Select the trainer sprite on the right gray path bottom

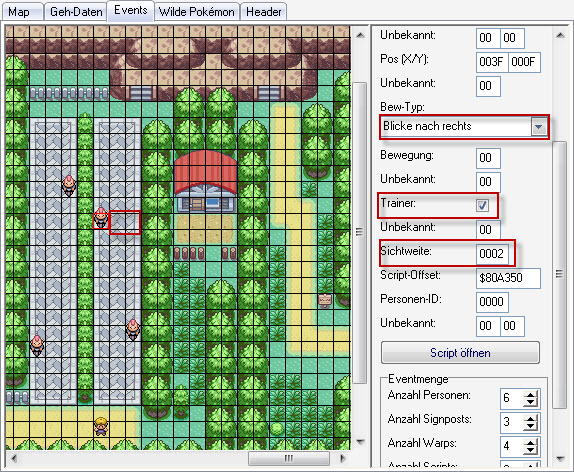tap(133, 329)
